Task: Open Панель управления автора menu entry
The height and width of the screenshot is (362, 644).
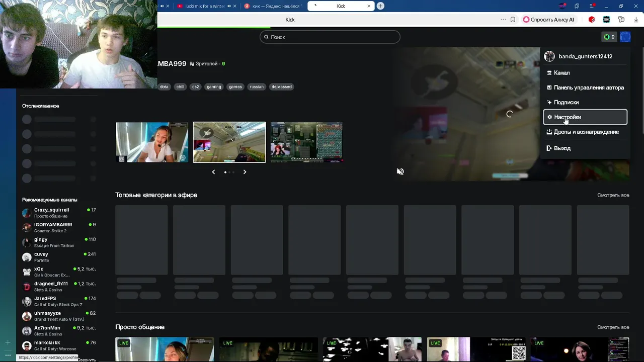Action: (585, 87)
